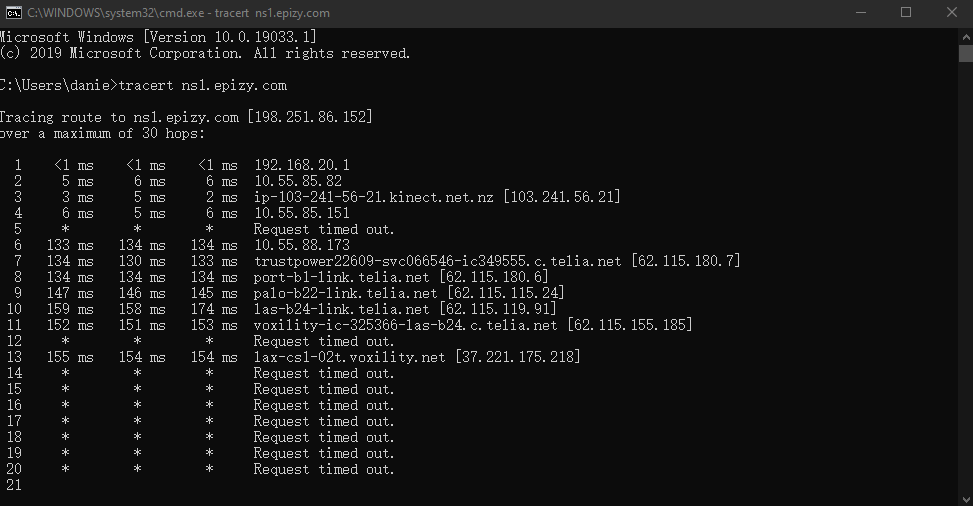Minimize the command prompt window

click(x=861, y=12)
